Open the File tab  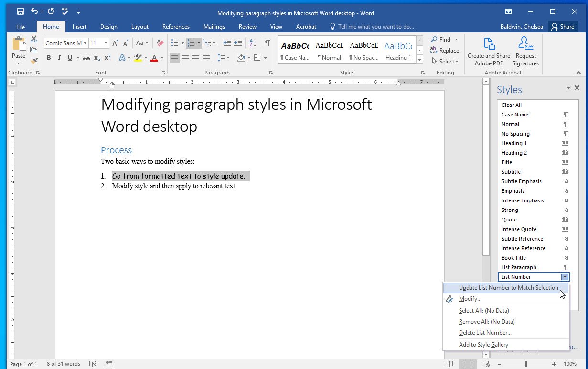click(21, 27)
